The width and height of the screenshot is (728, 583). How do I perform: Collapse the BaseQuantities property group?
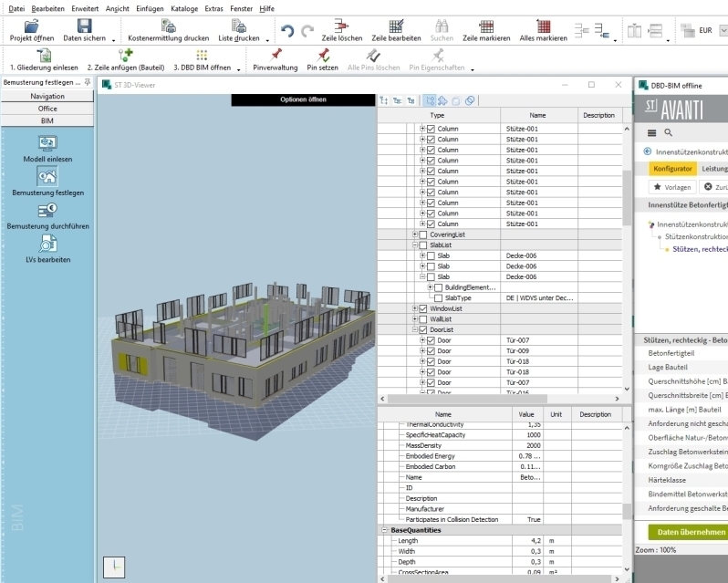point(383,530)
